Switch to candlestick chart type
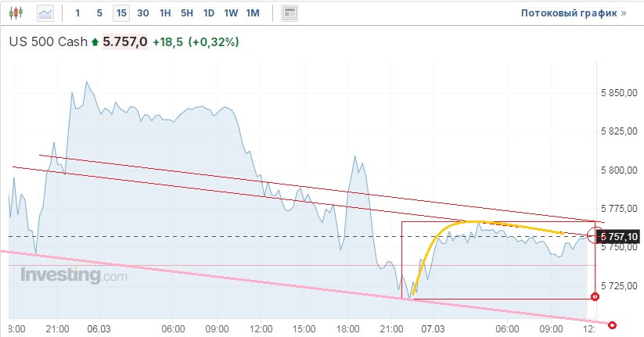The image size is (644, 337). pos(19,13)
